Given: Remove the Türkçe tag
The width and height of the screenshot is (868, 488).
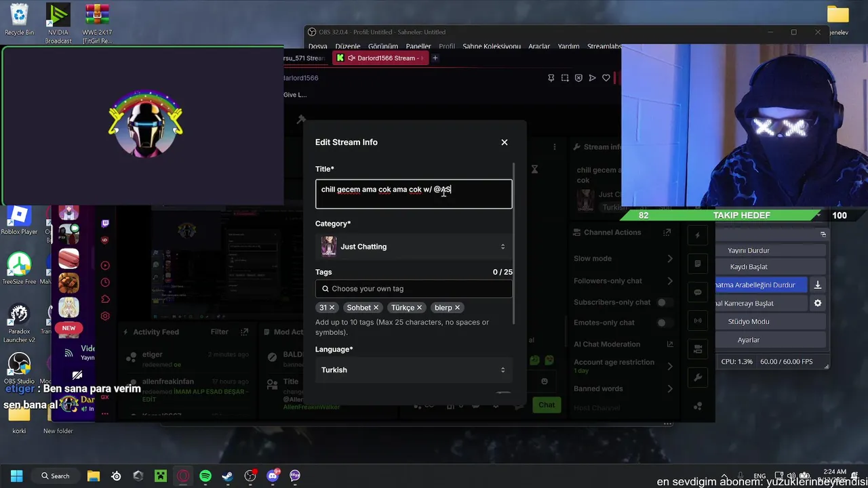Looking at the screenshot, I should (419, 308).
